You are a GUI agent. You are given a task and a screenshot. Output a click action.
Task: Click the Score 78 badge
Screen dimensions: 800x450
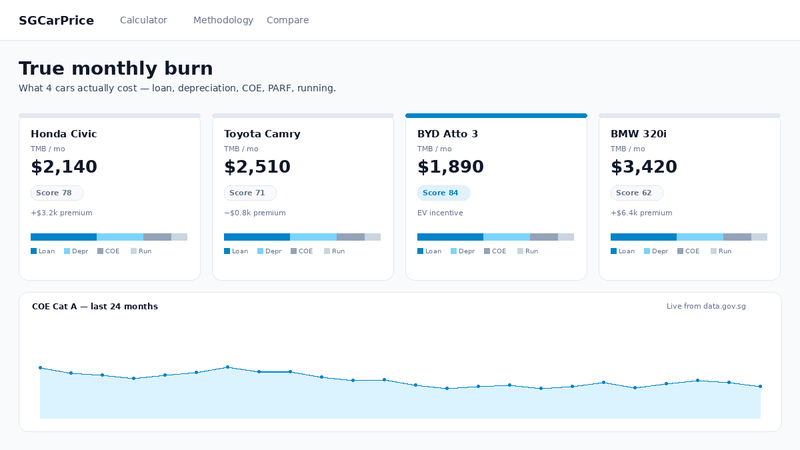tap(57, 193)
